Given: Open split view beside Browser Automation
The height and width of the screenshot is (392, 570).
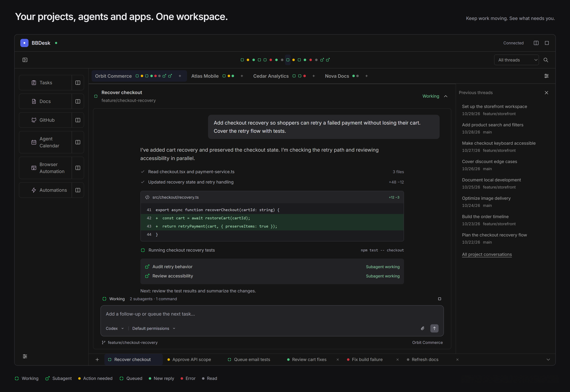Looking at the screenshot, I should pyautogui.click(x=78, y=168).
